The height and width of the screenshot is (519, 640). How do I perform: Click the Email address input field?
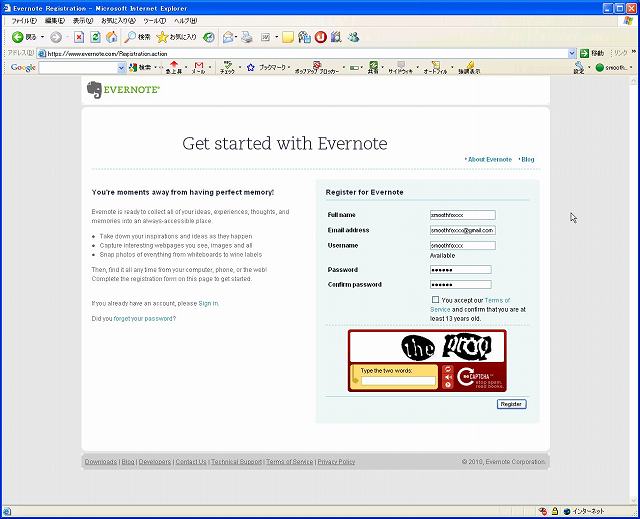(462, 230)
